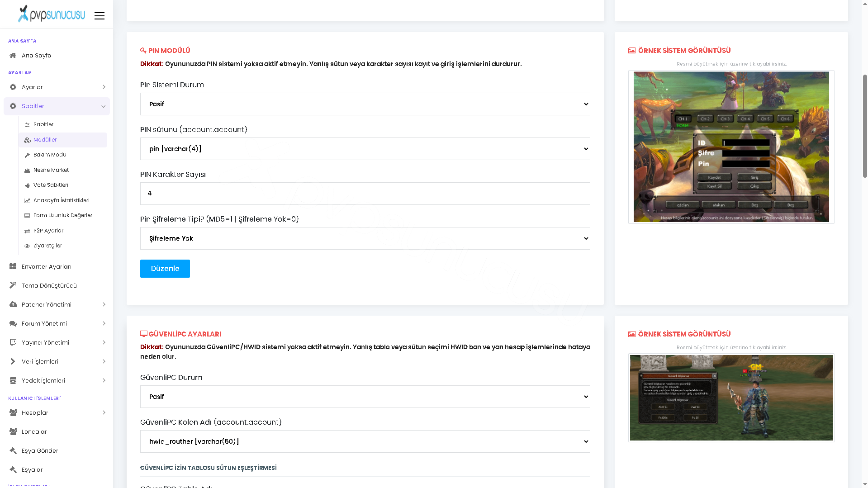Viewport: 868px width, 488px height.
Task: Click the thumbs-up icon for Vote Sabitleri
Action: click(x=27, y=185)
